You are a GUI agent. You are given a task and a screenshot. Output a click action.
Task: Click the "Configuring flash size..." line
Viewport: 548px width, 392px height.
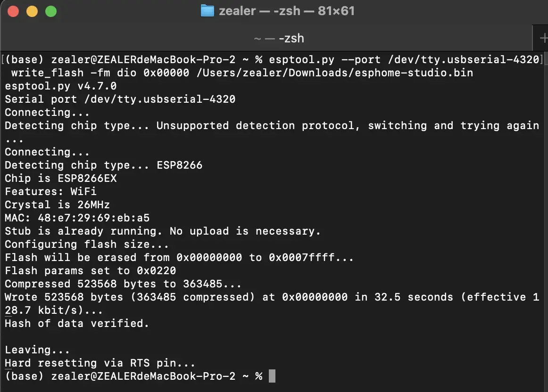pos(87,245)
